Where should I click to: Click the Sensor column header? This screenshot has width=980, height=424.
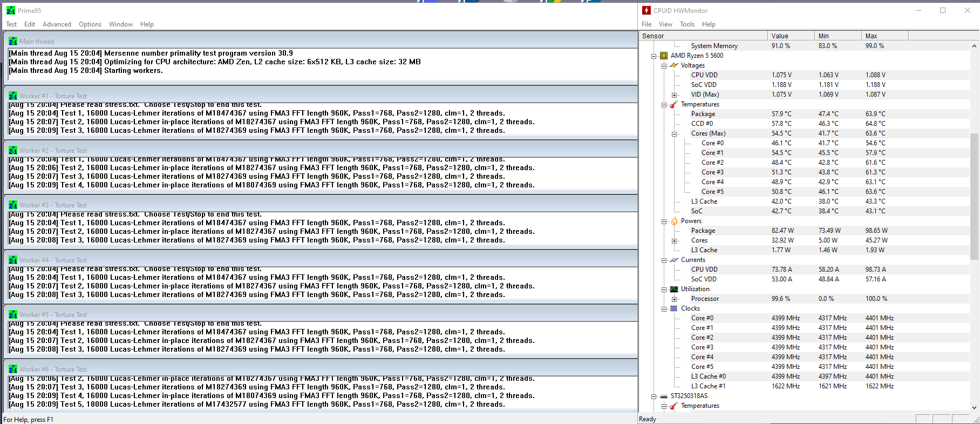pyautogui.click(x=703, y=36)
